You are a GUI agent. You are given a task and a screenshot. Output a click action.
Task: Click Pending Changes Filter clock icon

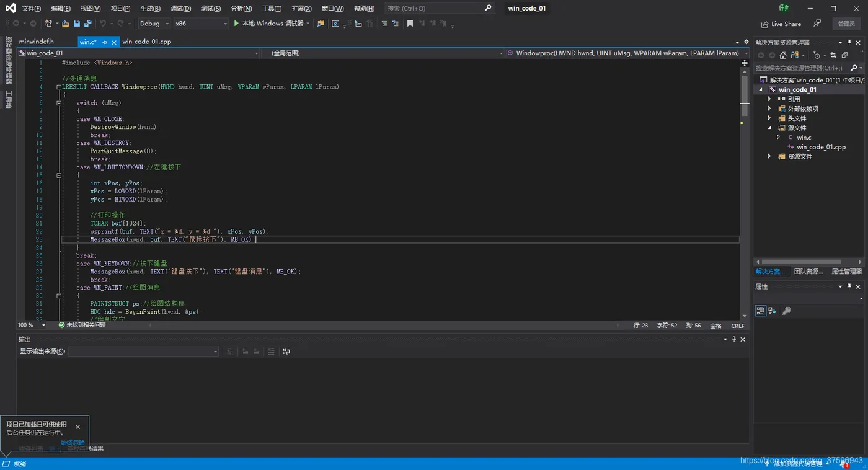pyautogui.click(x=817, y=55)
